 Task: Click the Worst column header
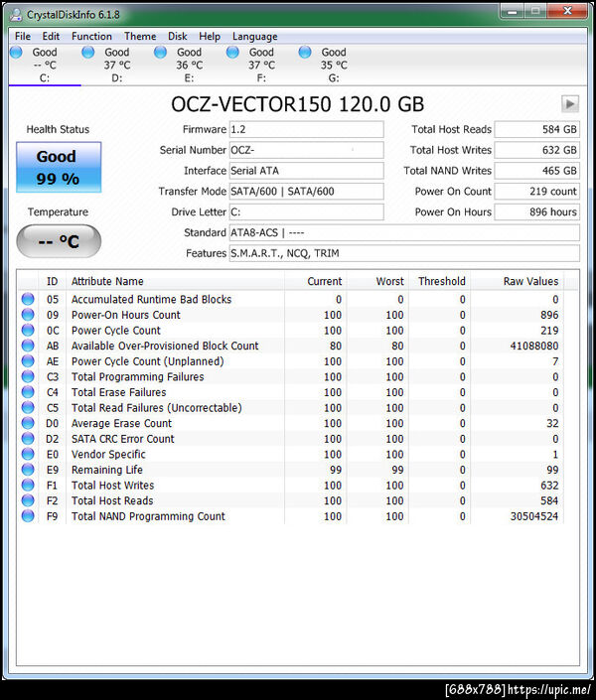377,281
